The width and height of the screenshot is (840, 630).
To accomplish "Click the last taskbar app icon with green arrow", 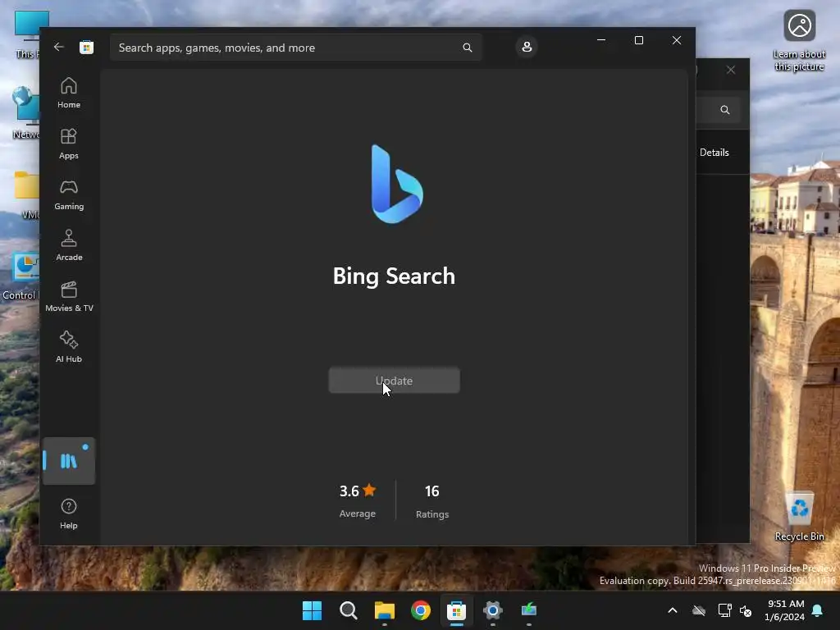I will click(x=529, y=610).
